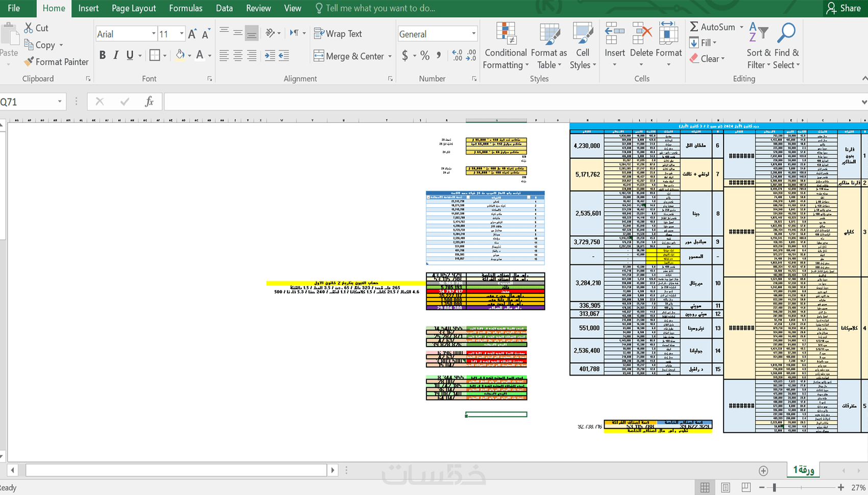The height and width of the screenshot is (495, 868).
Task: Switch to Page Layout view in status bar
Action: 726,488
